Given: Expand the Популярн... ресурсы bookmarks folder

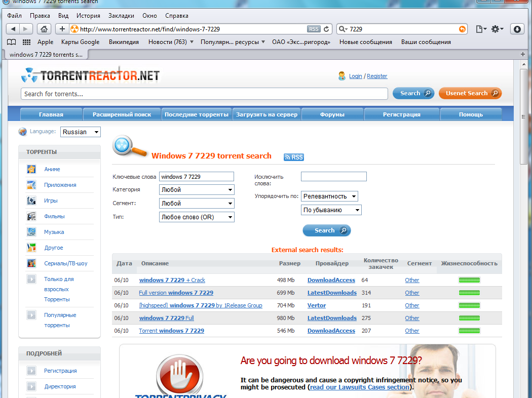Looking at the screenshot, I should tap(233, 42).
